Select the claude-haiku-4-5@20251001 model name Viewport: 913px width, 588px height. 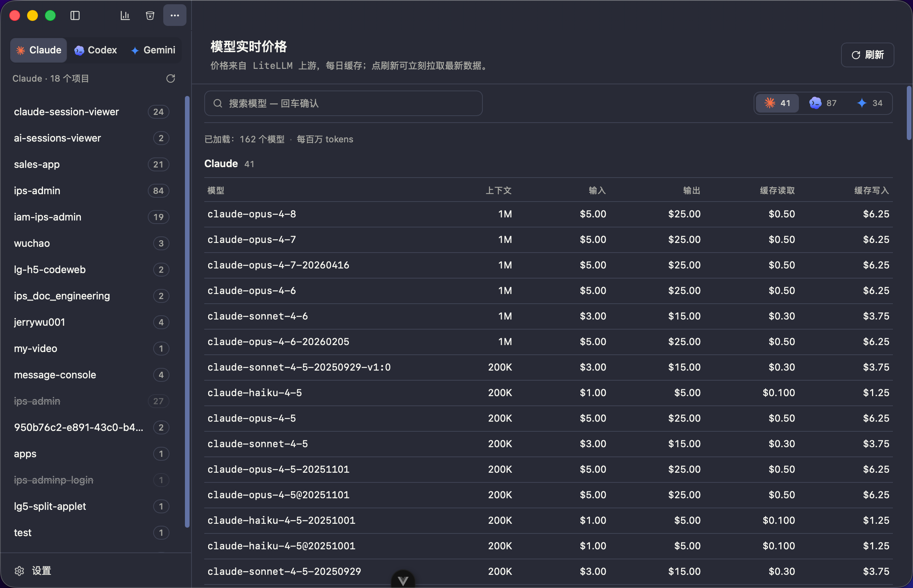coord(281,546)
